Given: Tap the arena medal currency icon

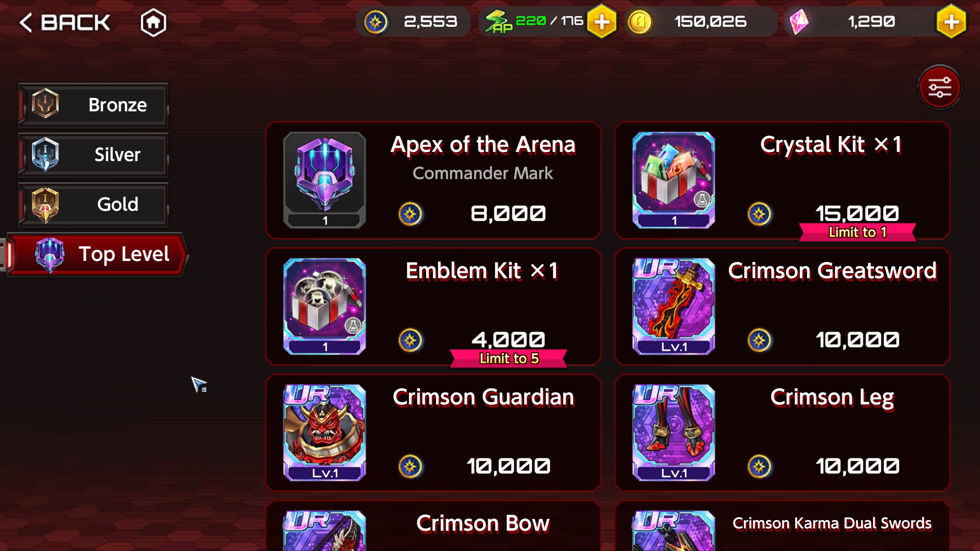Looking at the screenshot, I should pyautogui.click(x=376, y=22).
